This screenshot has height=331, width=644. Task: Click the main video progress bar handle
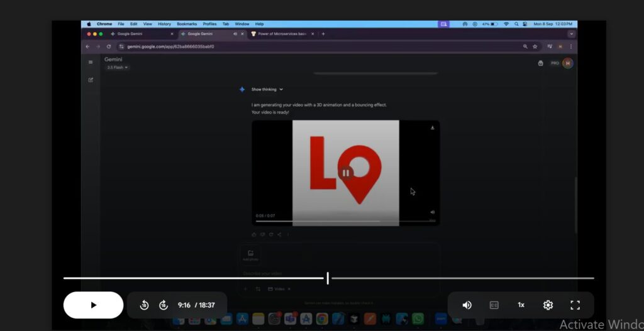tap(328, 278)
